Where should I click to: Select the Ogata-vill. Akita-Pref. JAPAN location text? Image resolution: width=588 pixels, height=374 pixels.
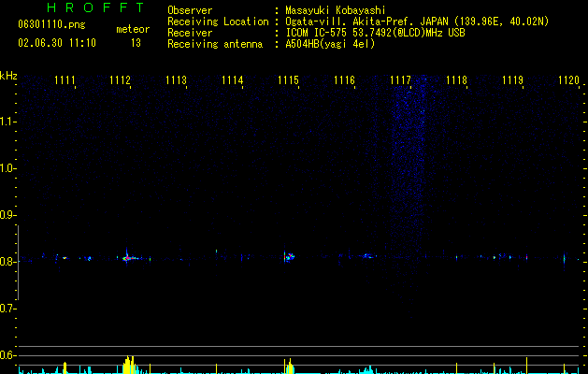[417, 22]
